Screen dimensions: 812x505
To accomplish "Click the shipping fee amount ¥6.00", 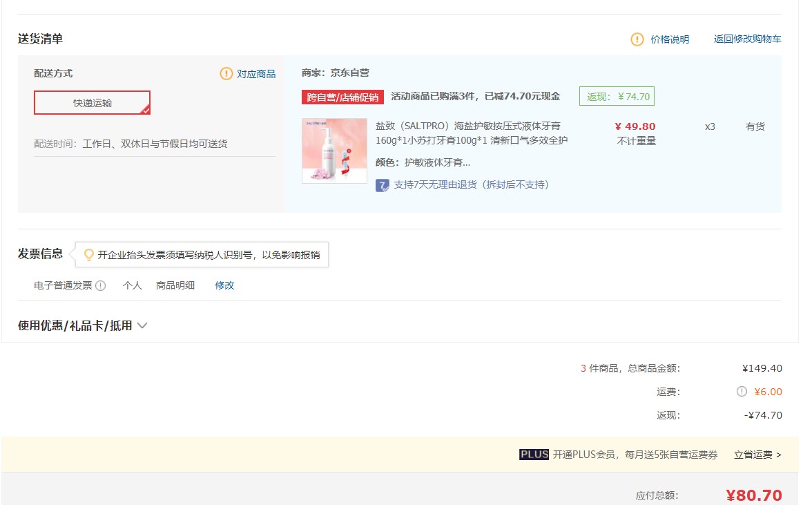I will tap(768, 392).
